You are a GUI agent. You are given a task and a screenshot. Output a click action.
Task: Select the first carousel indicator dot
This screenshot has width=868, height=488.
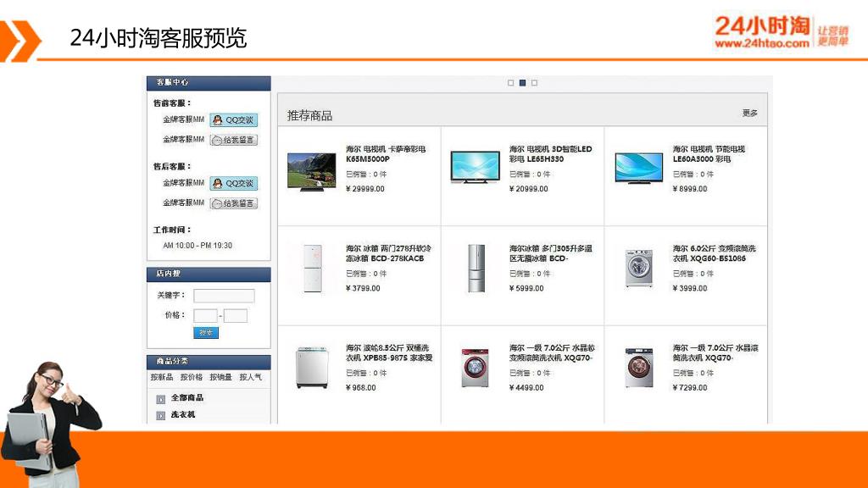(510, 83)
